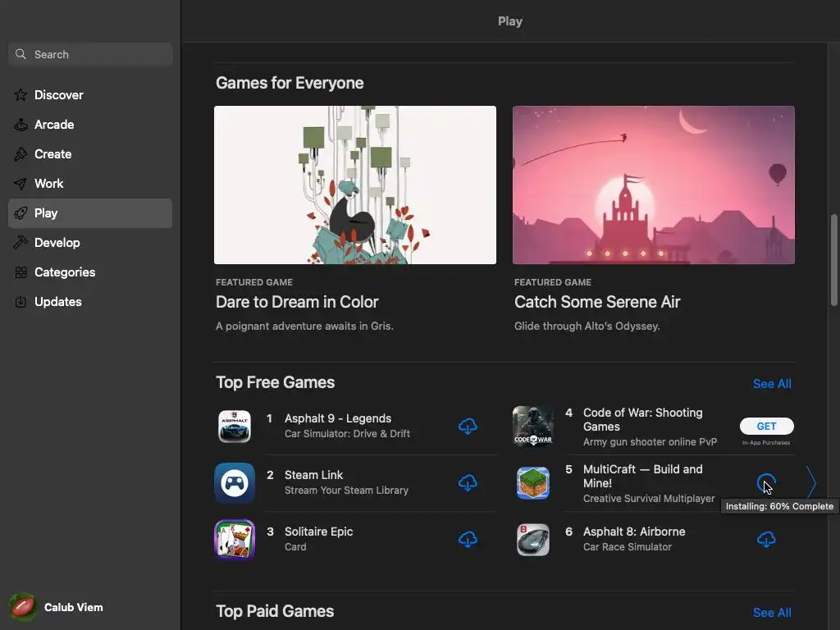Image resolution: width=840 pixels, height=630 pixels.
Task: Show next page of Top Free Games chevron
Action: (811, 483)
